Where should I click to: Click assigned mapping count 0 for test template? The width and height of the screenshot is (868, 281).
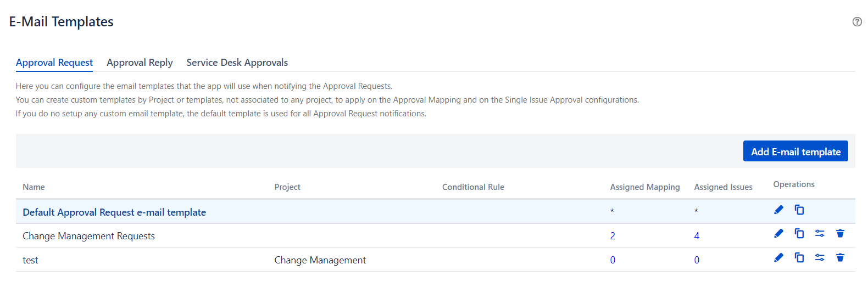pos(613,260)
